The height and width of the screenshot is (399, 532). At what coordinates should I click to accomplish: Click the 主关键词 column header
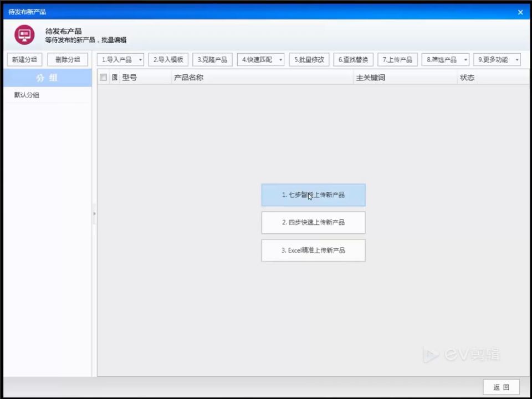point(406,78)
